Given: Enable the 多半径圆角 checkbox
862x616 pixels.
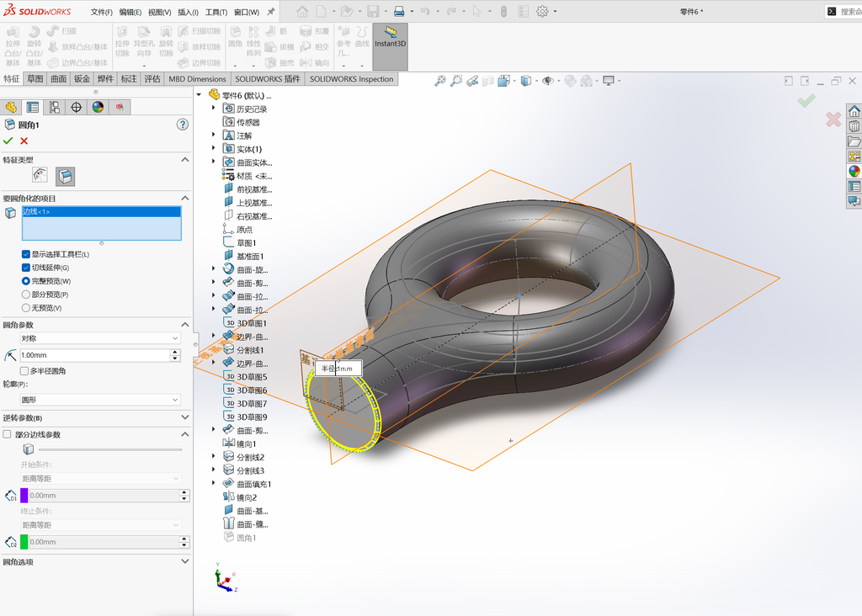Looking at the screenshot, I should click(x=24, y=371).
